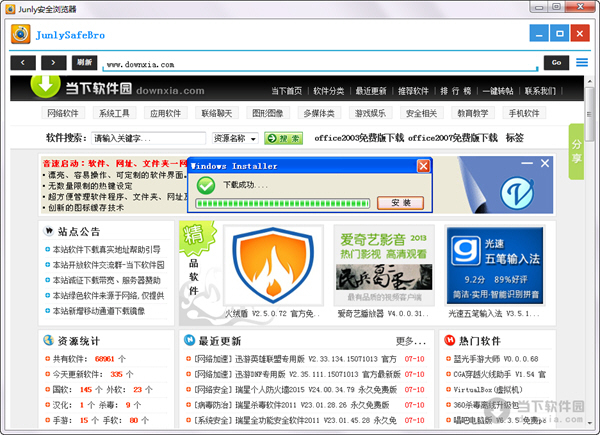Open the office2007免费版下载 link

[x=453, y=138]
